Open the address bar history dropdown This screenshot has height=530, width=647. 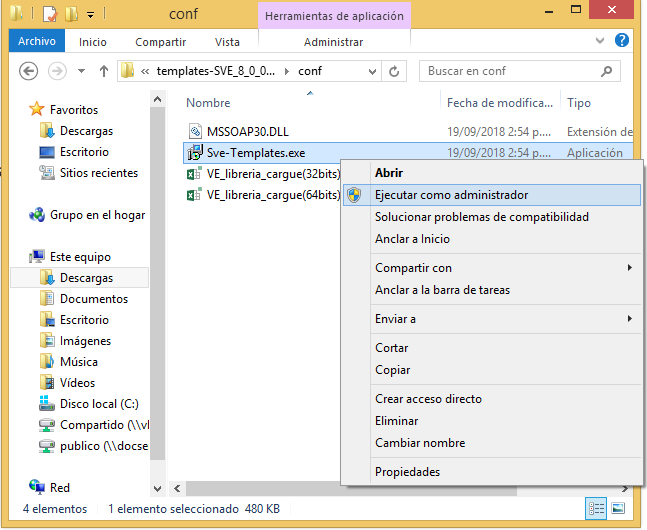(372, 71)
